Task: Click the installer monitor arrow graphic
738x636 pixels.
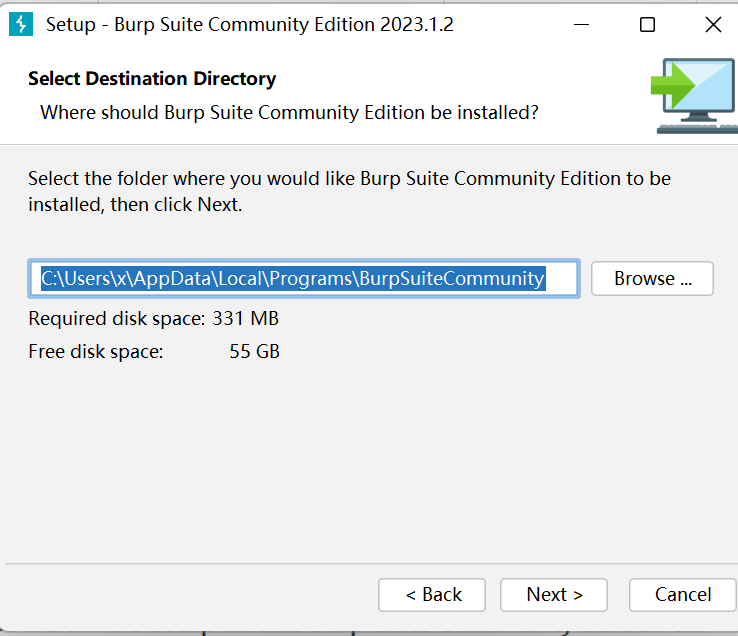Action: [694, 96]
